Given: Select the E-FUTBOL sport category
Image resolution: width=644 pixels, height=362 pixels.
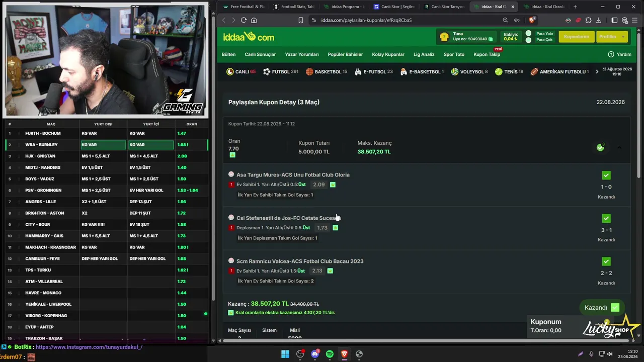Looking at the screenshot, I should pos(374,72).
